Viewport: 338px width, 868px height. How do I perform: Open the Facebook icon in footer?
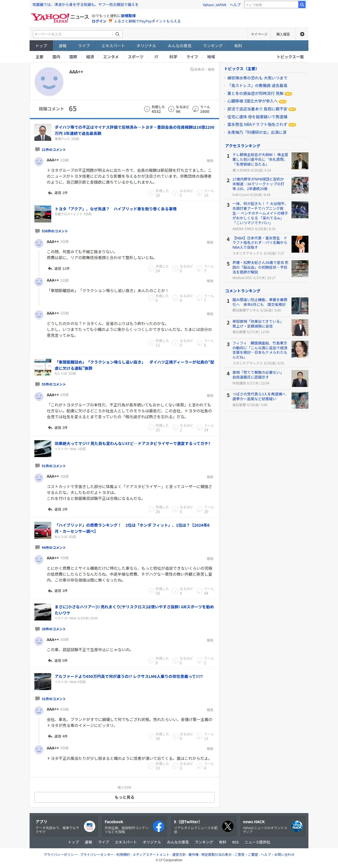coord(158,826)
